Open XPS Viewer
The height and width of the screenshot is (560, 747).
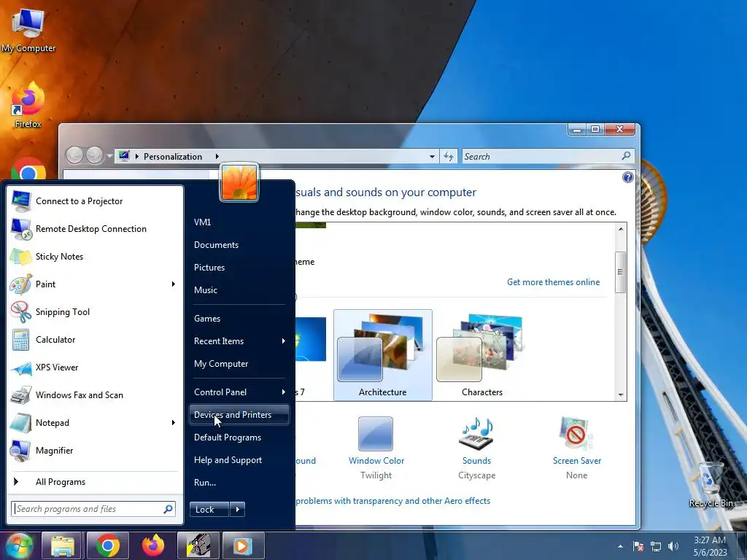(94, 367)
